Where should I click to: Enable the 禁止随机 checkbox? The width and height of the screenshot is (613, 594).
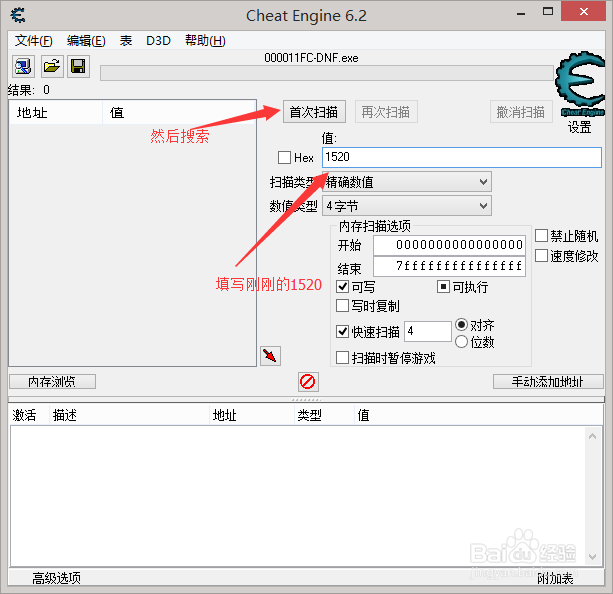(541, 236)
